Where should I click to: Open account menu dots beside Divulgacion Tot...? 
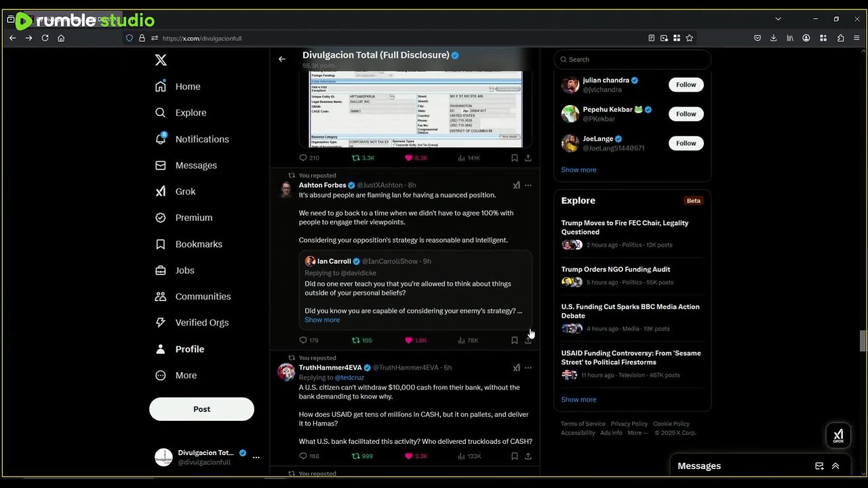[x=256, y=457]
